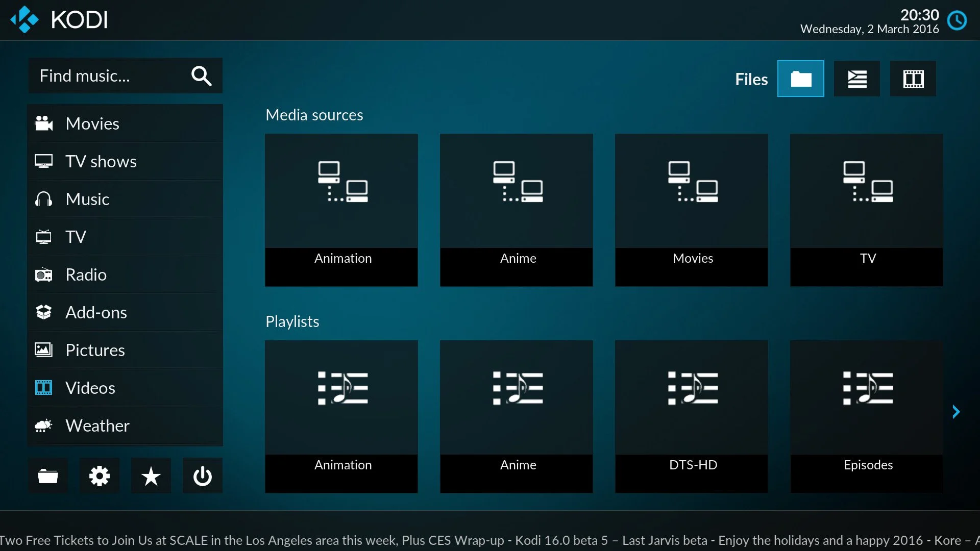Open file manager folder icon

coord(48,476)
